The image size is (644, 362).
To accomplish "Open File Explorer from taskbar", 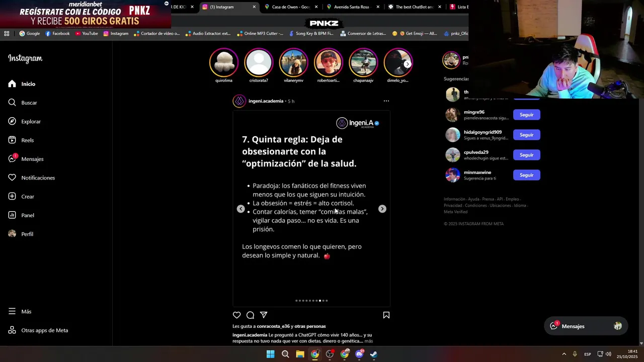I will pos(300,354).
